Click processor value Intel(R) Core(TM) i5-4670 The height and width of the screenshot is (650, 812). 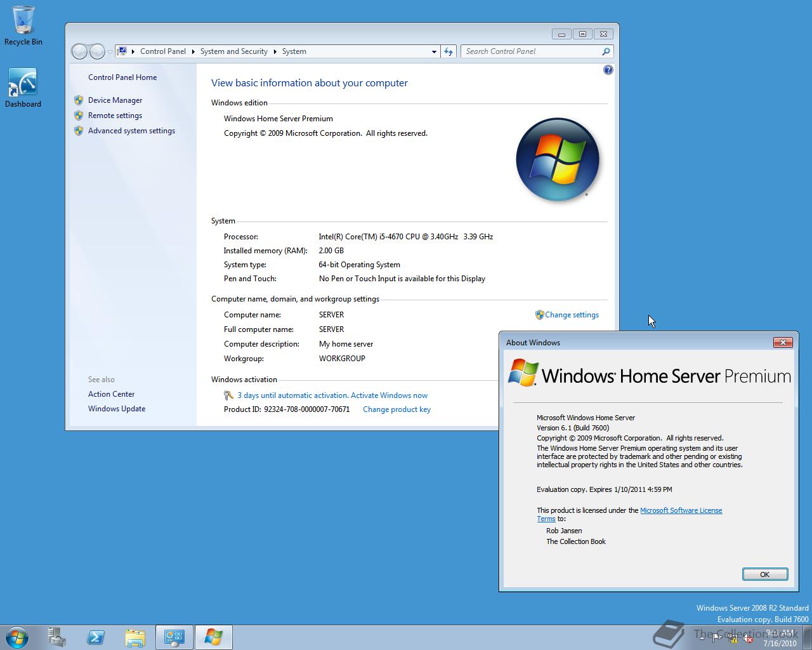[406, 237]
